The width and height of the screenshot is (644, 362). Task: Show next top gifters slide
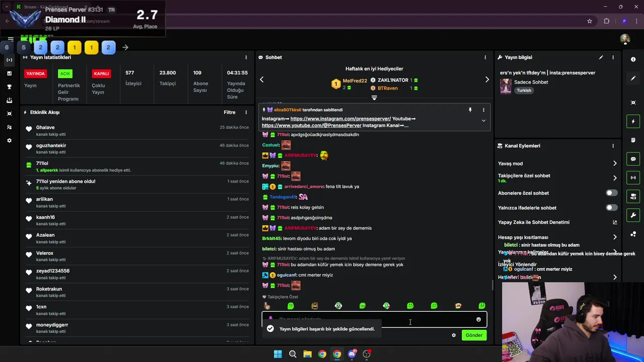[x=487, y=79]
